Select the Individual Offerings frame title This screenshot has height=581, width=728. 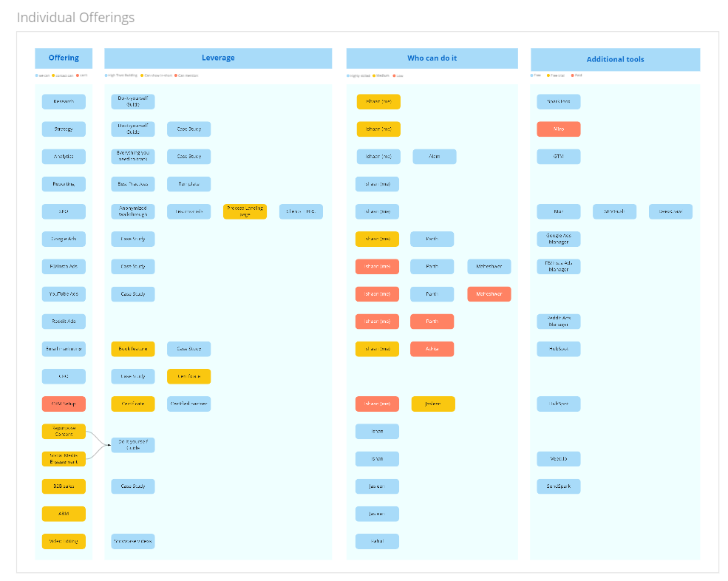click(75, 18)
